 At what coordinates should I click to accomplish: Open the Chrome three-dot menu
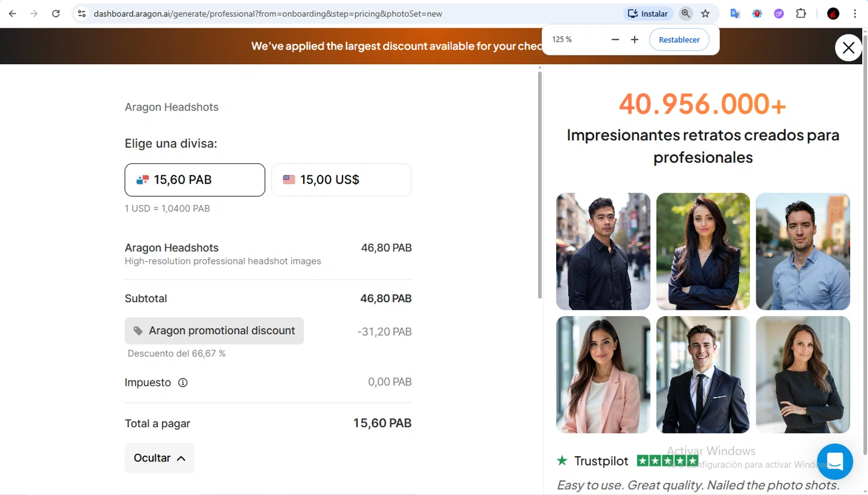point(855,13)
